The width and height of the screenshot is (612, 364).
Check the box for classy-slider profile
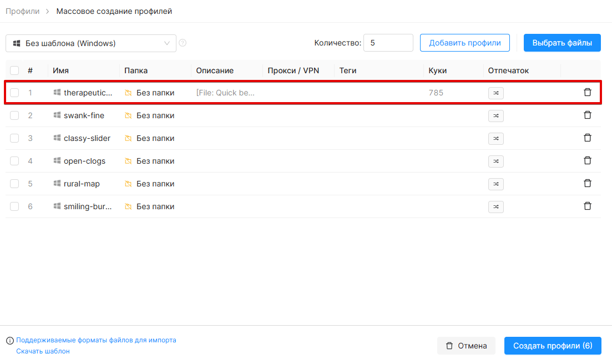[14, 138]
